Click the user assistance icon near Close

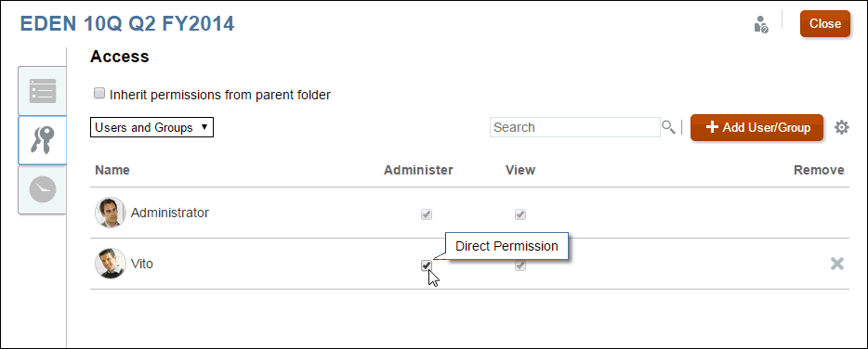761,24
